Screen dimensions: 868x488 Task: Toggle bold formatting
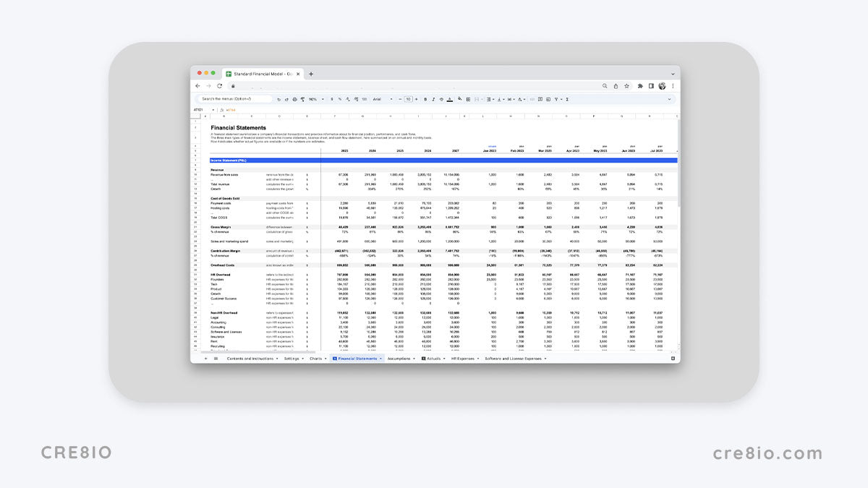pos(425,99)
